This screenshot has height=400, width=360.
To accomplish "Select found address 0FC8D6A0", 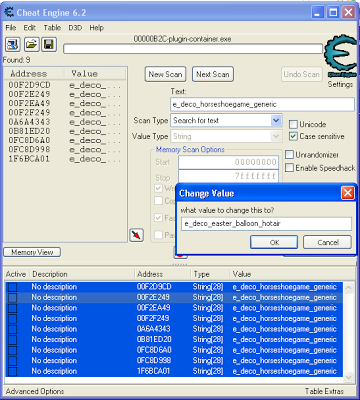I will pyautogui.click(x=29, y=140).
